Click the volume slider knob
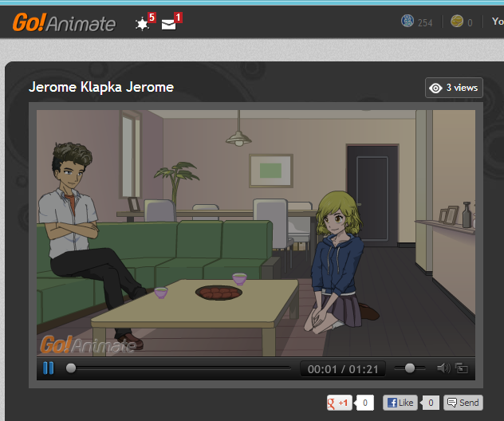 tap(410, 368)
